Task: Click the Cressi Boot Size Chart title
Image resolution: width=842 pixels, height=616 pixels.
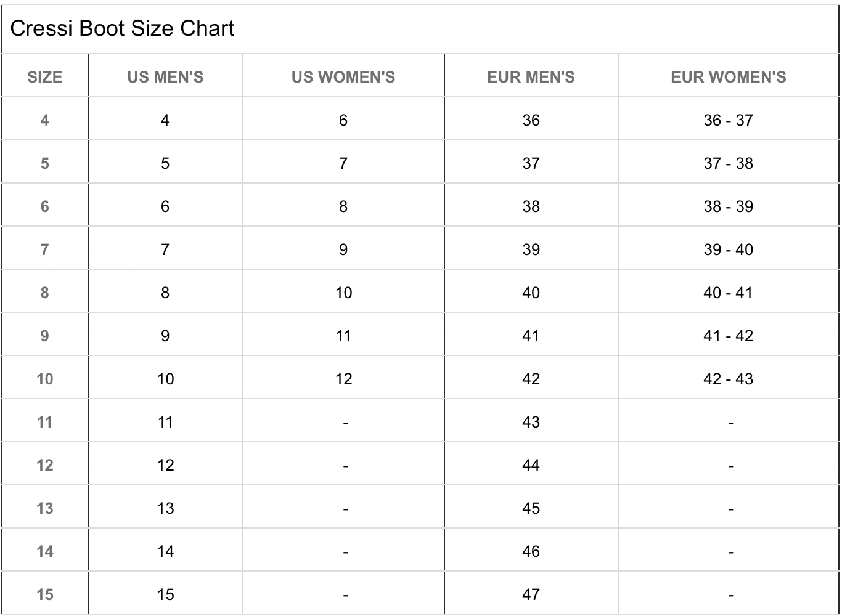Action: [122, 28]
